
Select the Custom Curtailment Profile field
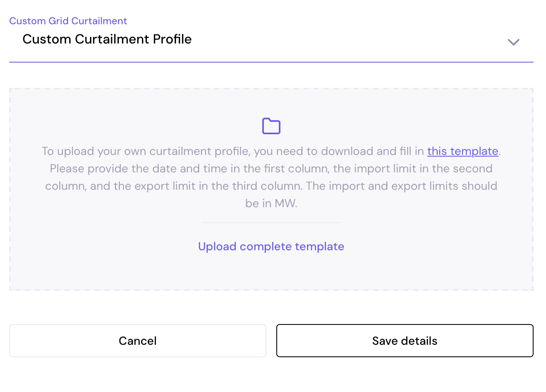click(107, 39)
